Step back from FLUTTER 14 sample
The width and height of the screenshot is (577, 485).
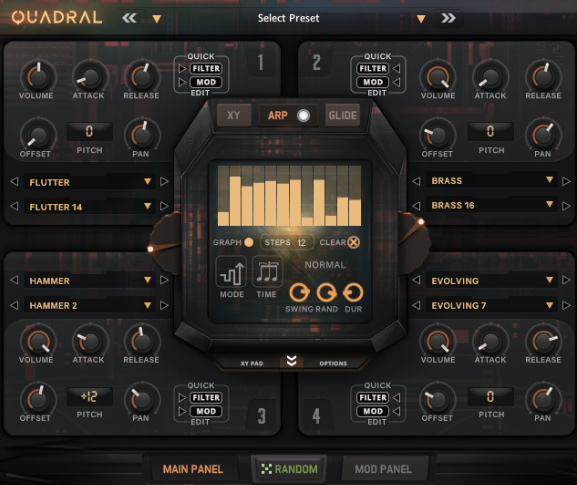point(14,206)
